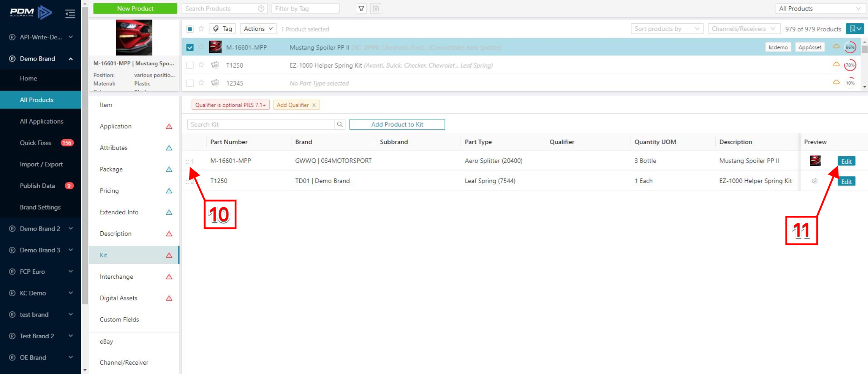
Task: Toggle the select-all products checkbox
Action: (x=190, y=29)
